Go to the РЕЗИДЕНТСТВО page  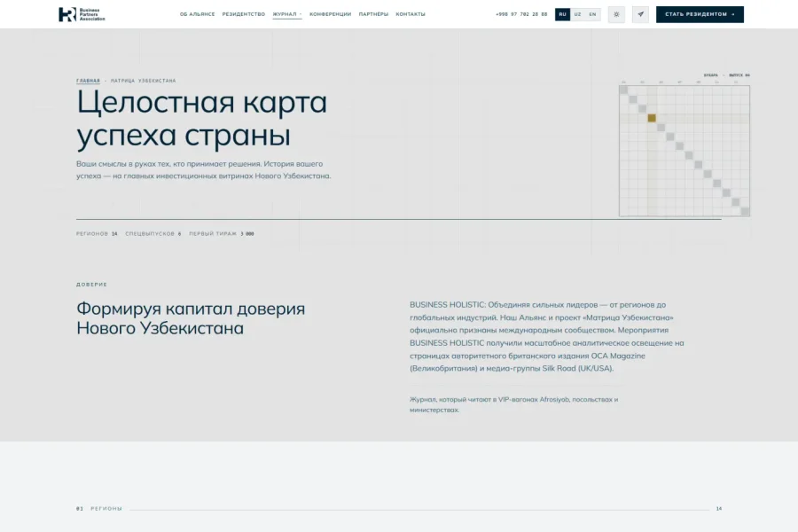click(x=243, y=14)
